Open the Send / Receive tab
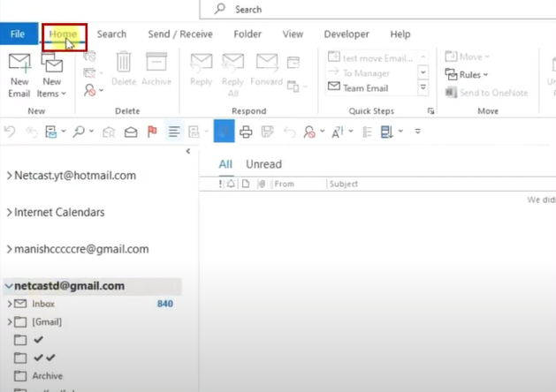 tap(180, 34)
